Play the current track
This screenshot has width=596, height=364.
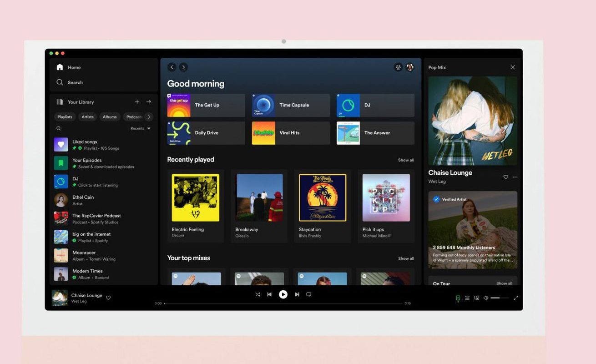pos(283,294)
